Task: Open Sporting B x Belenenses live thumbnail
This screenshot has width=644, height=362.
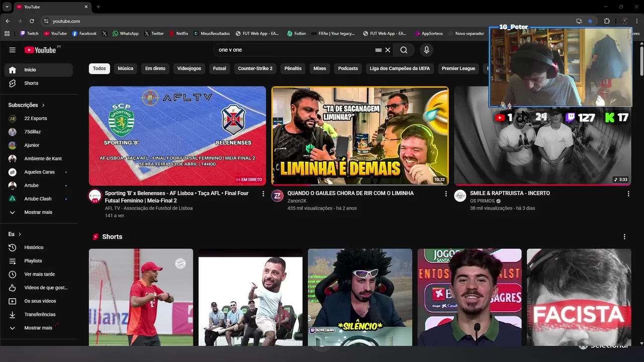Action: click(x=177, y=136)
